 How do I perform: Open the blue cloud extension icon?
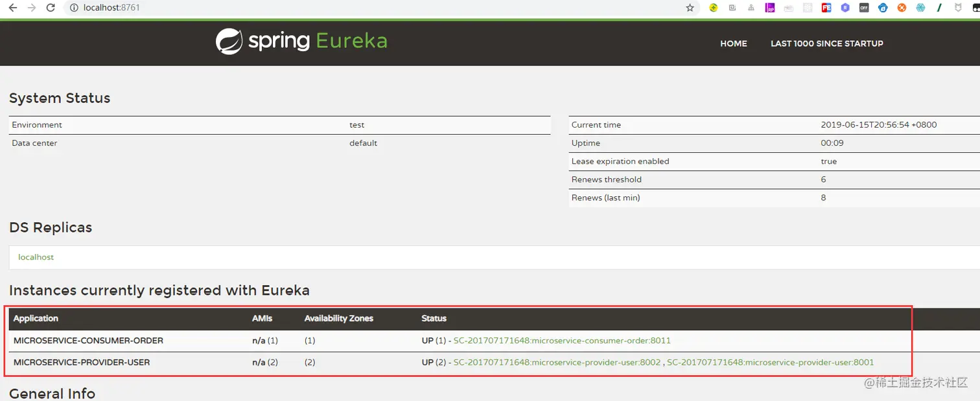883,8
